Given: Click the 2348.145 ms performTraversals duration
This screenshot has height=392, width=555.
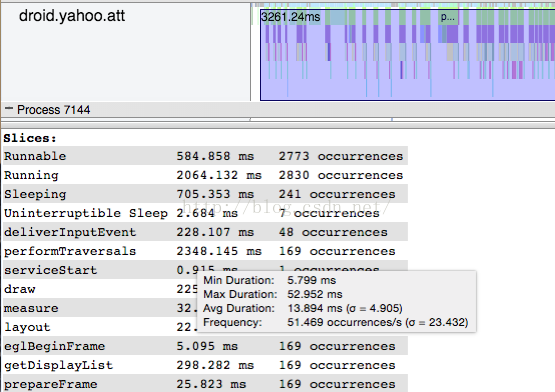Looking at the screenshot, I should tap(219, 251).
